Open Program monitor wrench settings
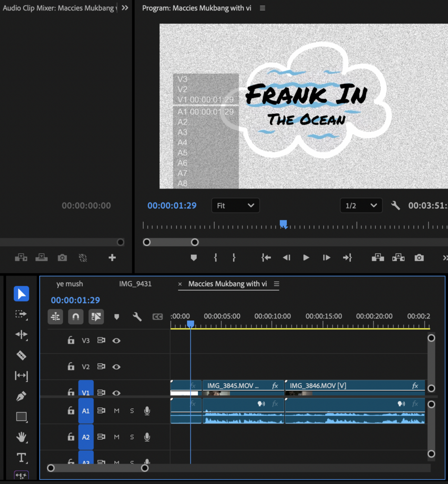Screen dimensions: 448x484 coord(396,206)
